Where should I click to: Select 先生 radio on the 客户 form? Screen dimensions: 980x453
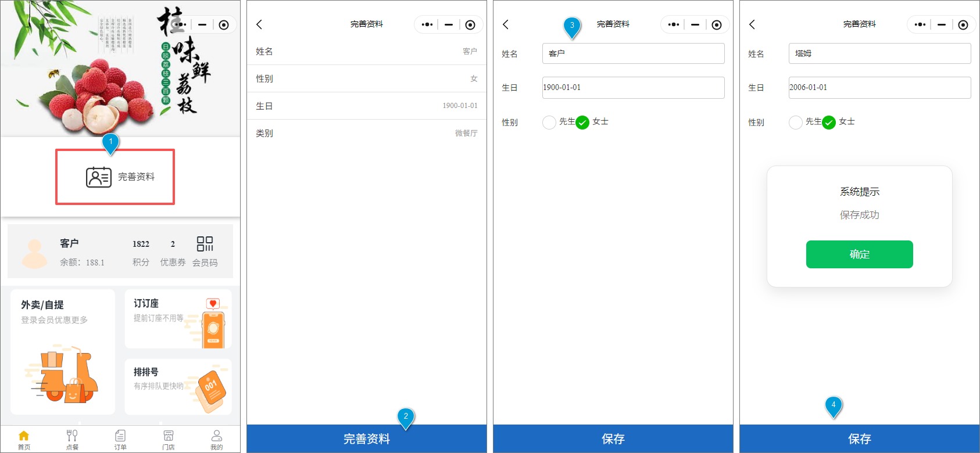[549, 123]
